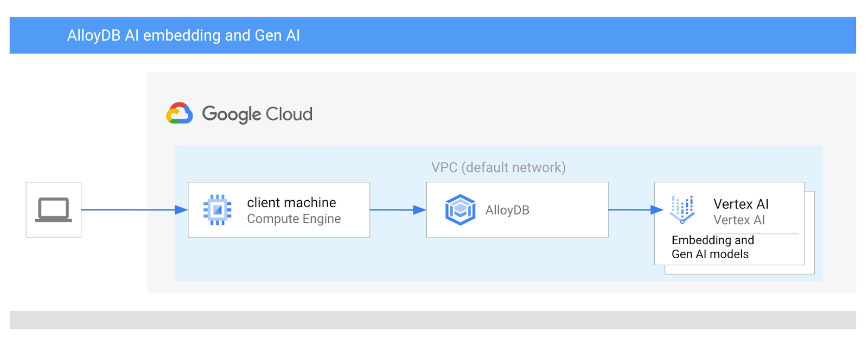Click the black "Vertex AI" heading
Screen dimensions: 868x351
tap(741, 204)
